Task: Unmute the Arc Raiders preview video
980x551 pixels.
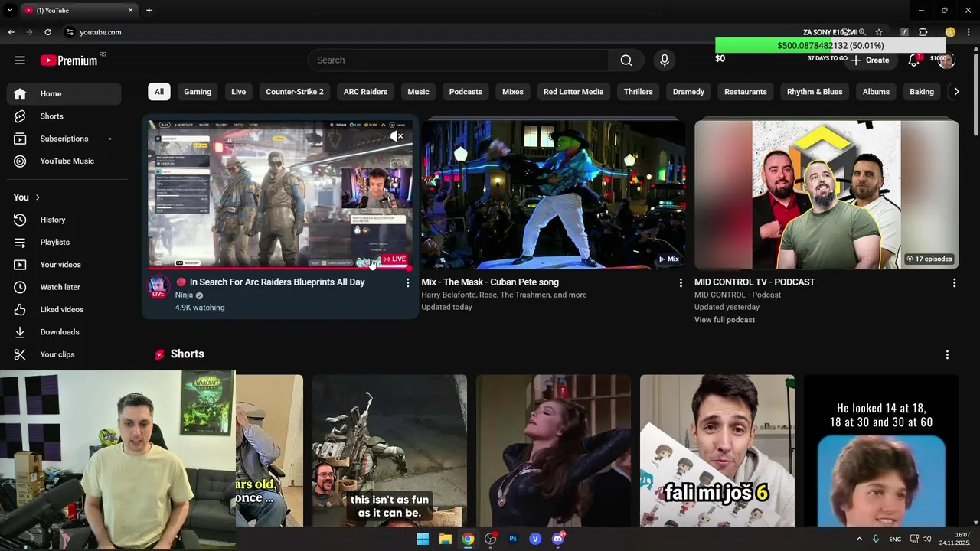Action: [x=396, y=136]
